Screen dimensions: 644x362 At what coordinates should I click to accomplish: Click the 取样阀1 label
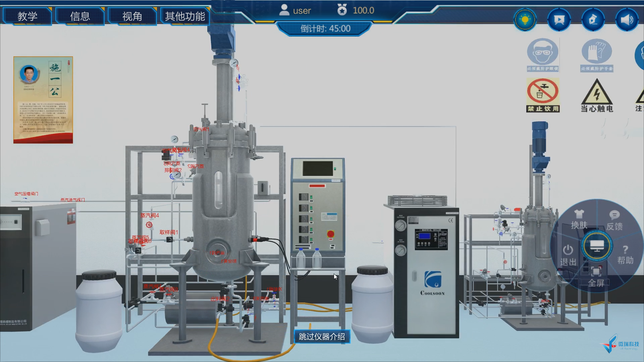(x=169, y=232)
